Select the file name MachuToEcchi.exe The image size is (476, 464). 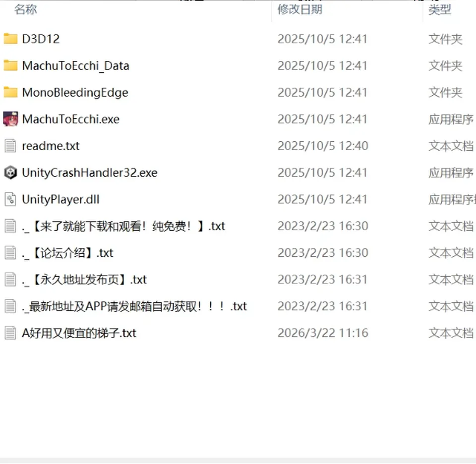[x=71, y=119]
